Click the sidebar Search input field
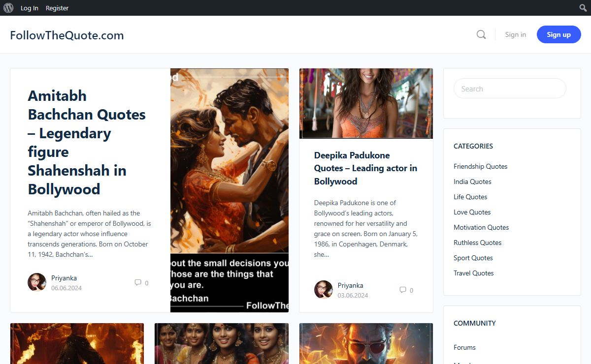The image size is (591, 364). pyautogui.click(x=510, y=89)
